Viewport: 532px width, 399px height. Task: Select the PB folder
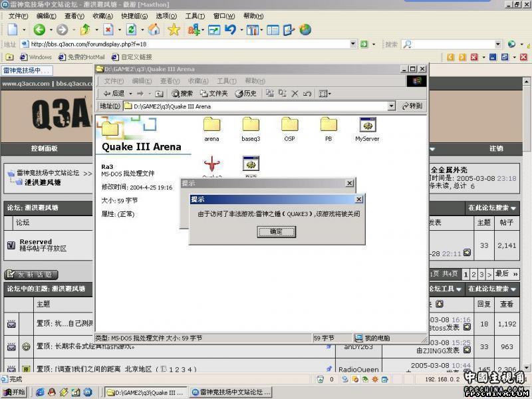[x=329, y=130]
